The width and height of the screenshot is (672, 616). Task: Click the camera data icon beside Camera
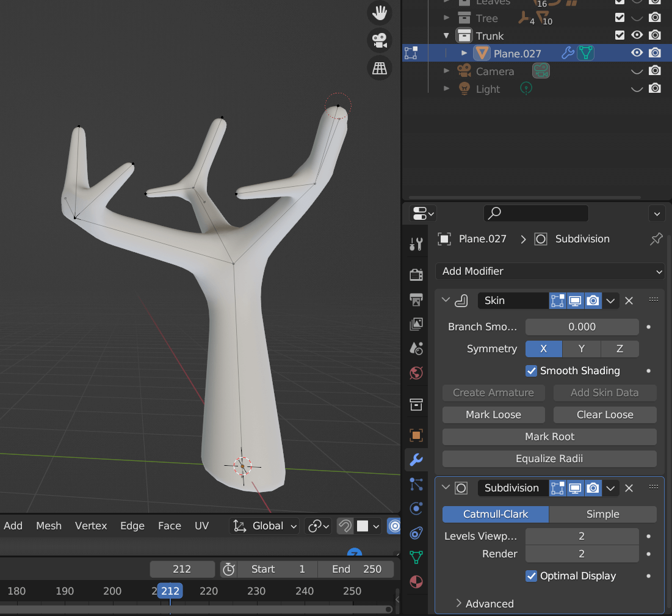coord(541,71)
